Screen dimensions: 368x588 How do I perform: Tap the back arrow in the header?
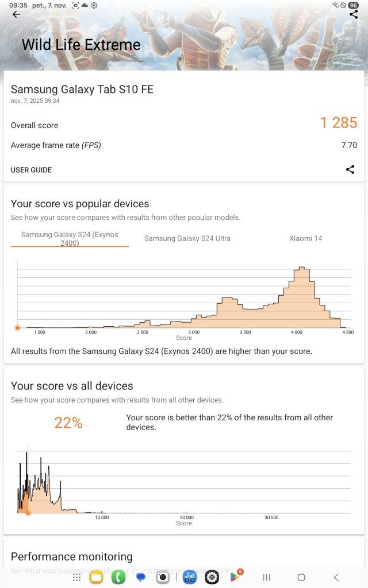click(x=16, y=15)
